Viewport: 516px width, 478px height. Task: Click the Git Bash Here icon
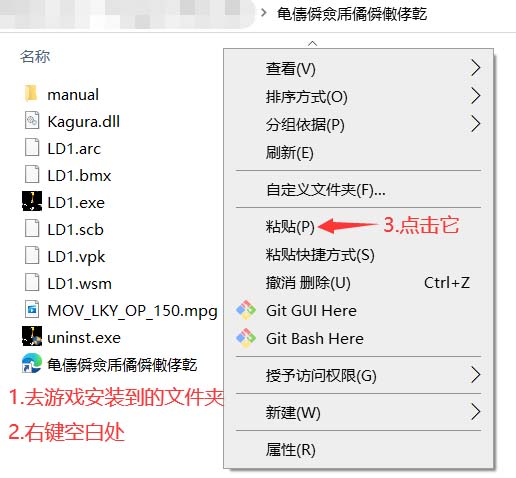pyautogui.click(x=246, y=338)
